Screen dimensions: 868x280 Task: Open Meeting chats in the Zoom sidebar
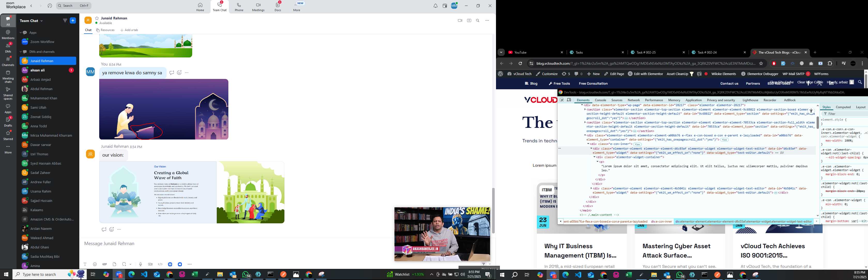click(8, 77)
